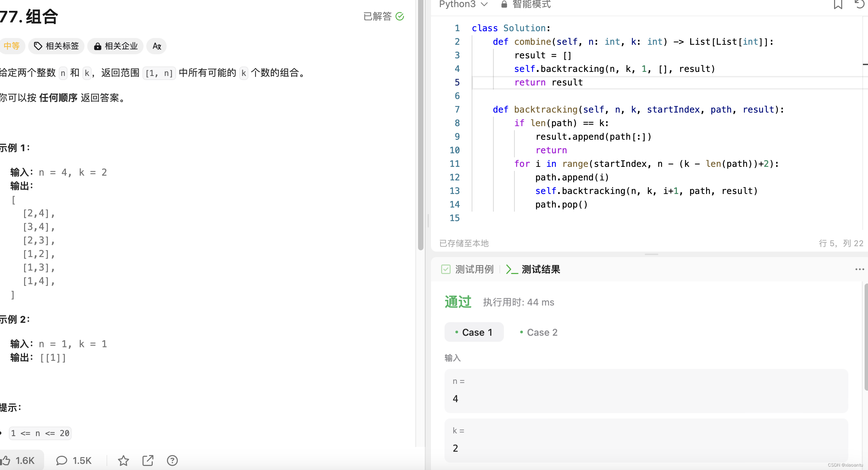Click code line 5 'return result'
The height and width of the screenshot is (470, 868).
point(548,82)
